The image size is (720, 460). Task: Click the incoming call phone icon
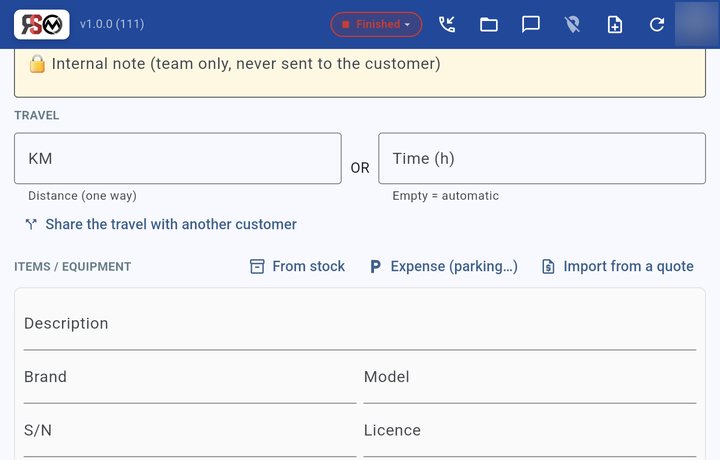pos(447,24)
